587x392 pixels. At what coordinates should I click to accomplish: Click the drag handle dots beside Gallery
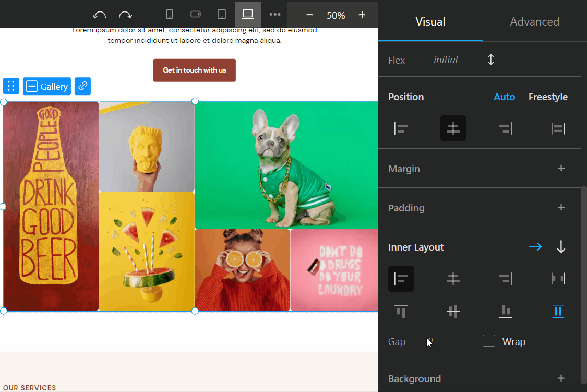pyautogui.click(x=11, y=86)
